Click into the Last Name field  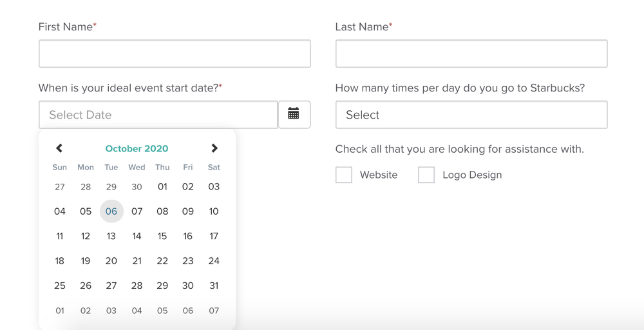471,53
